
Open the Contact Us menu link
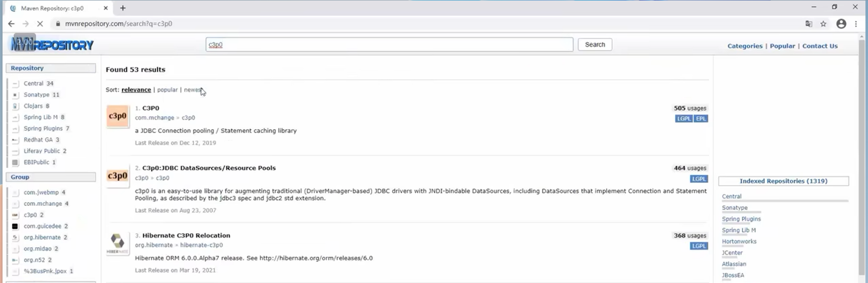click(x=820, y=46)
